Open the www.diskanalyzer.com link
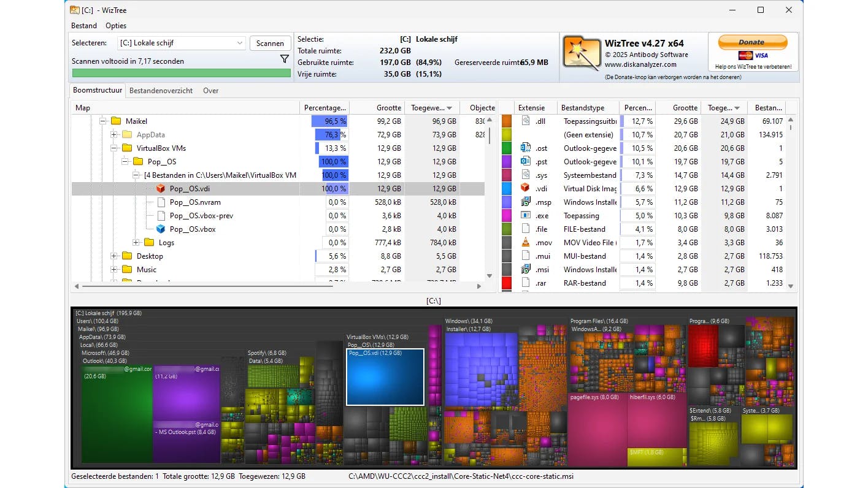The image size is (868, 488). click(x=640, y=64)
